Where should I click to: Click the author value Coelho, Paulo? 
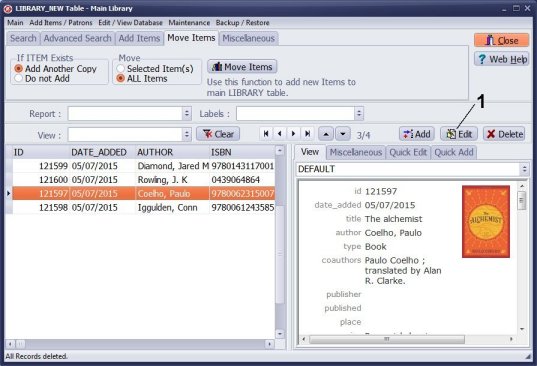[x=393, y=233]
